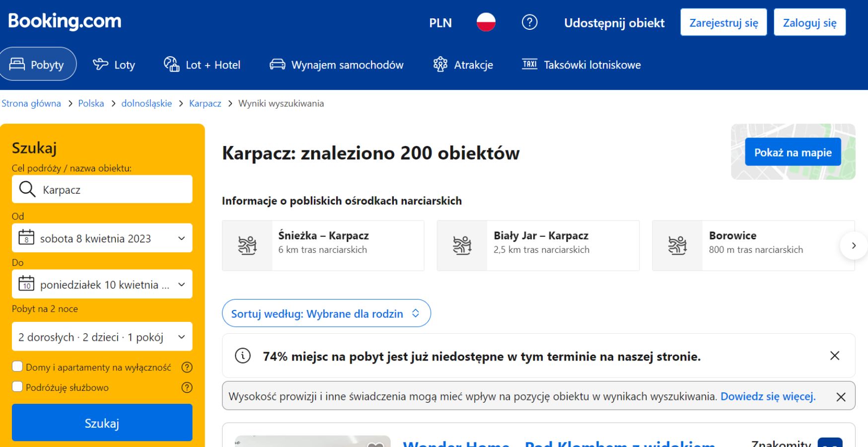Open Polska breadcrumb link
This screenshot has height=447, width=868.
(x=91, y=103)
